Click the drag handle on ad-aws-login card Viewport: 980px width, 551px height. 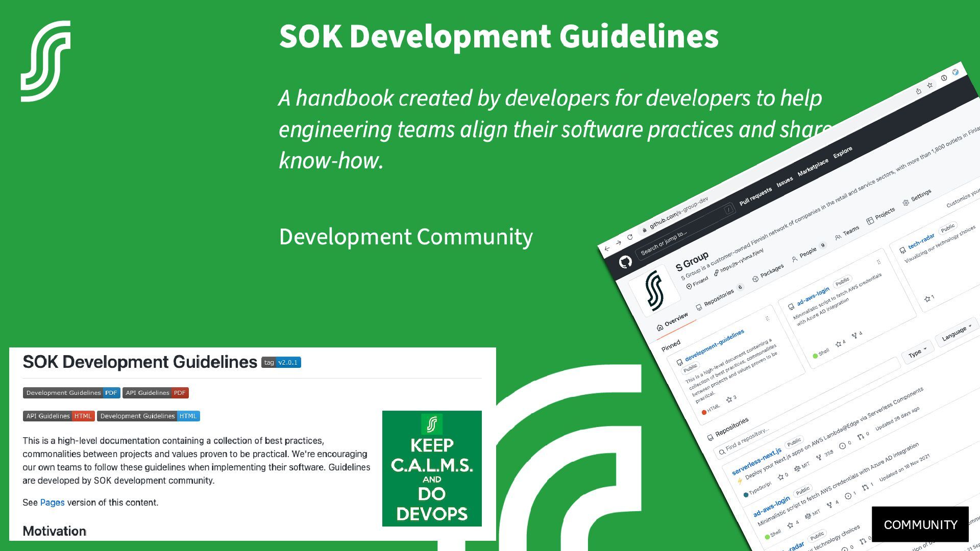coord(878,262)
